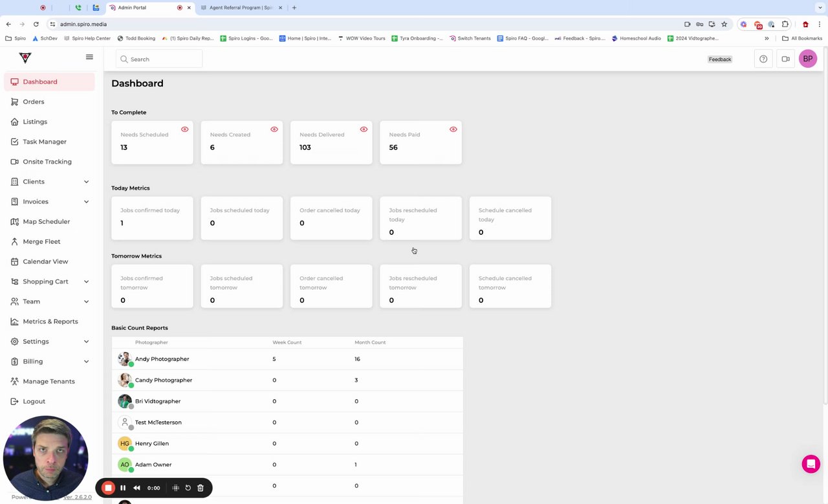Open the recording grid dots menu
This screenshot has height=504, width=828.
point(175,488)
